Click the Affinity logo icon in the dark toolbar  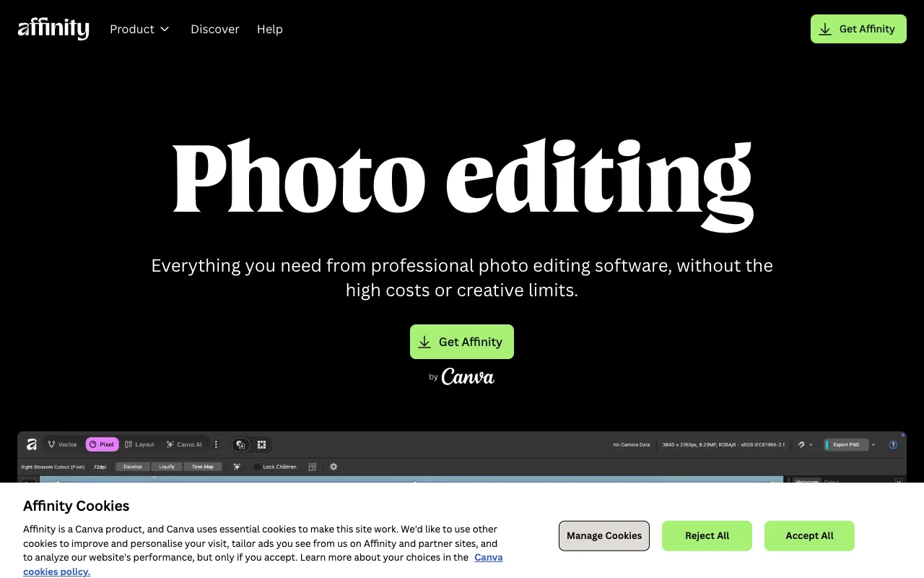(31, 444)
